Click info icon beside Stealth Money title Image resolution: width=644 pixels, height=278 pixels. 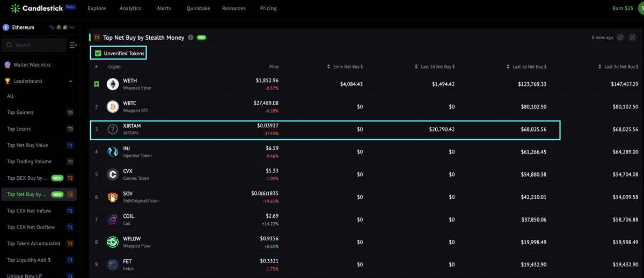pyautogui.click(x=191, y=38)
